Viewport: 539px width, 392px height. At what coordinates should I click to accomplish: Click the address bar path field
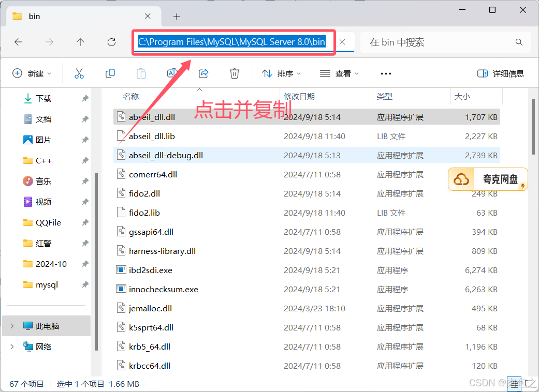pyautogui.click(x=234, y=42)
